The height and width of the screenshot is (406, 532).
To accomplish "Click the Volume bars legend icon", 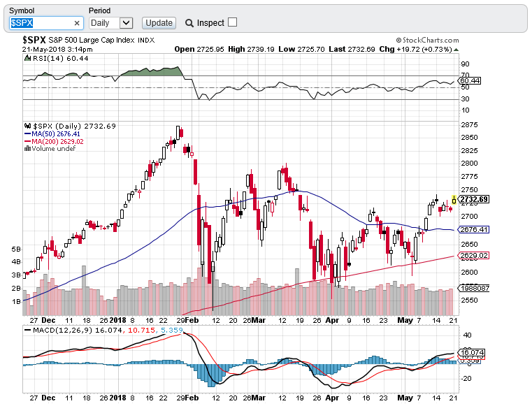I will tap(28, 149).
